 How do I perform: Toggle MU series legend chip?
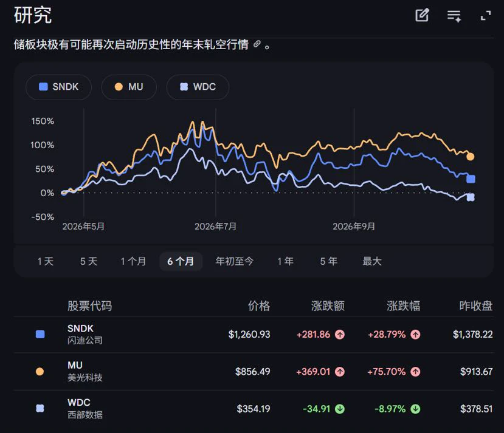129,87
